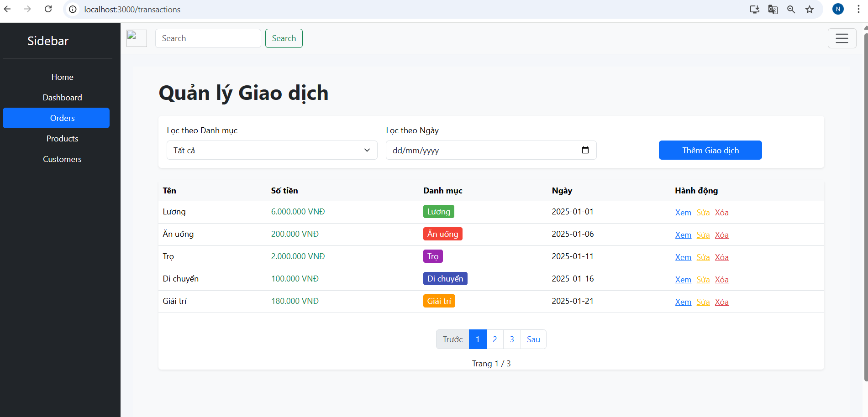This screenshot has width=868, height=417.
Task: Go to Products in sidebar
Action: coord(62,139)
